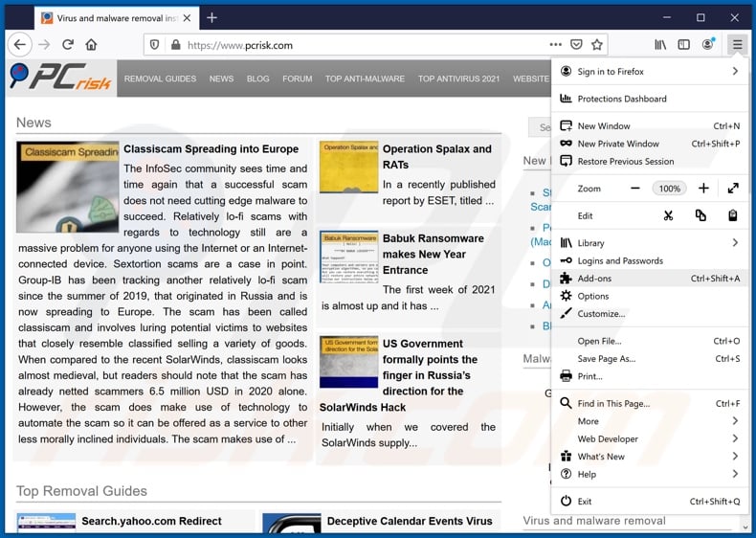Reset zoom by clicking 100% label
The height and width of the screenshot is (538, 756).
pos(669,189)
